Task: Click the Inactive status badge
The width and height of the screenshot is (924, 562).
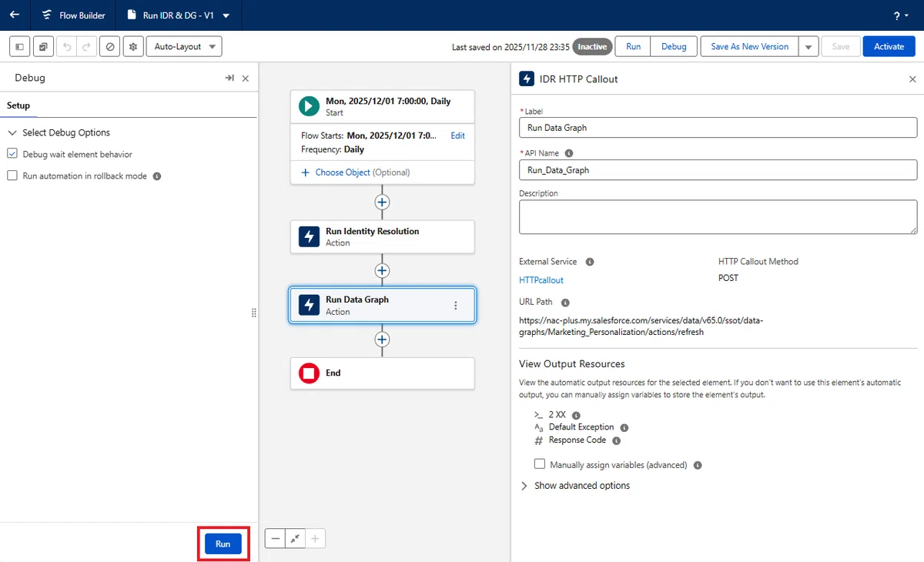Action: click(592, 47)
